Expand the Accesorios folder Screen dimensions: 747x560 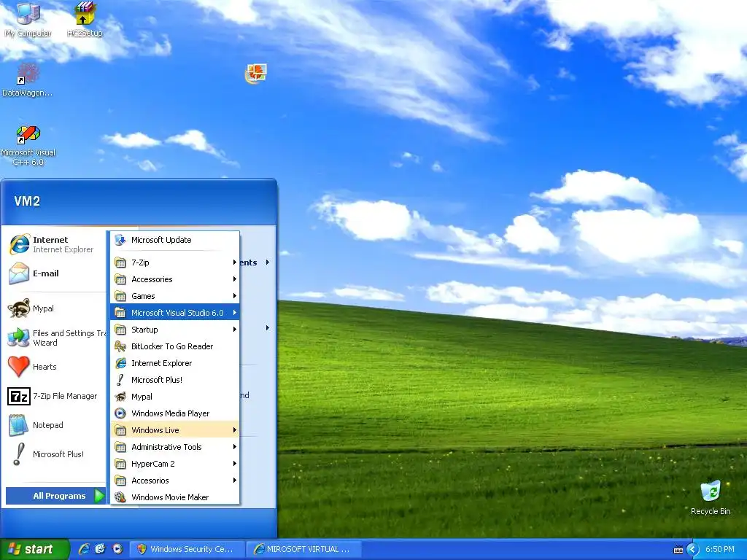click(x=175, y=481)
